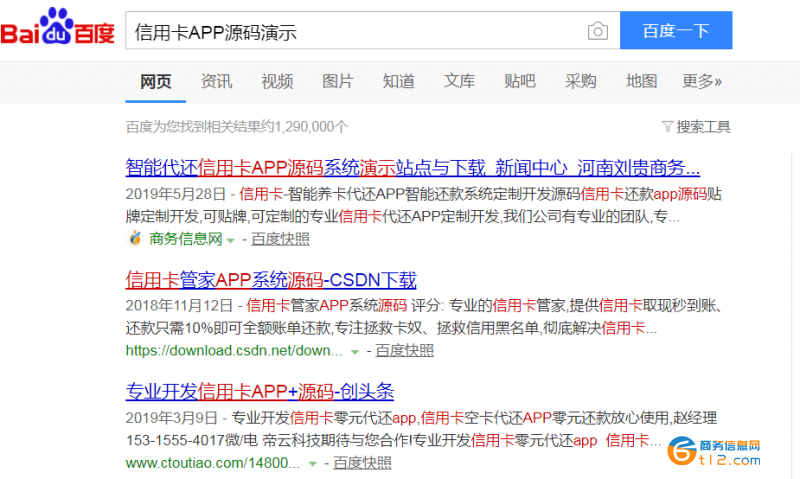Switch to the 资讯 tab
The height and width of the screenshot is (479, 800).
coord(216,81)
